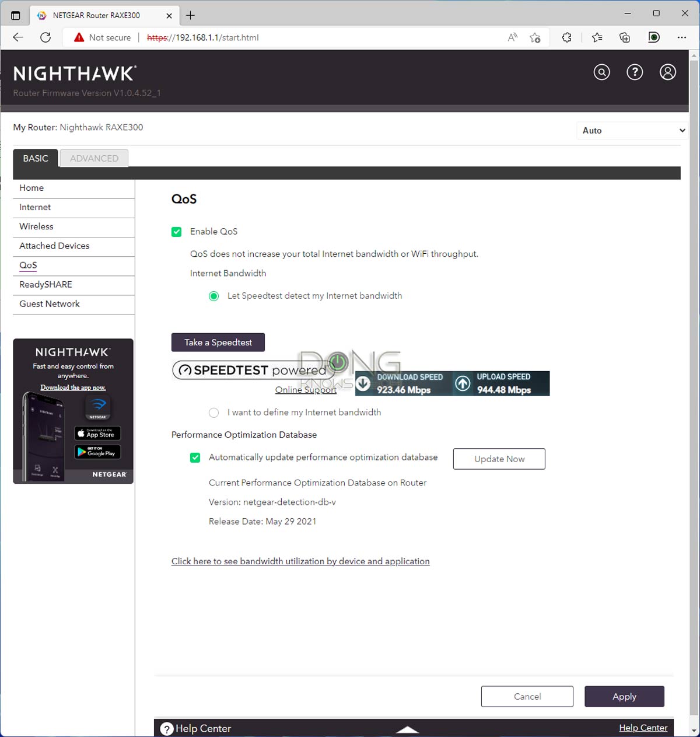Open the Read aloud icon in address bar

click(x=513, y=37)
